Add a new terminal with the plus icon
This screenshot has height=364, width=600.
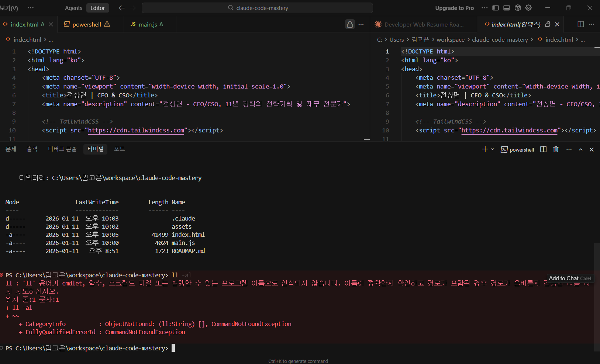click(x=485, y=149)
